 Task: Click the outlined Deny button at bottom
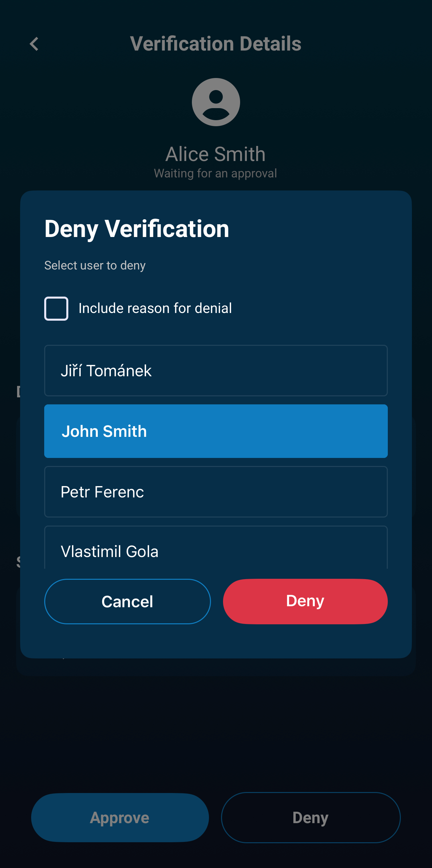(x=310, y=817)
